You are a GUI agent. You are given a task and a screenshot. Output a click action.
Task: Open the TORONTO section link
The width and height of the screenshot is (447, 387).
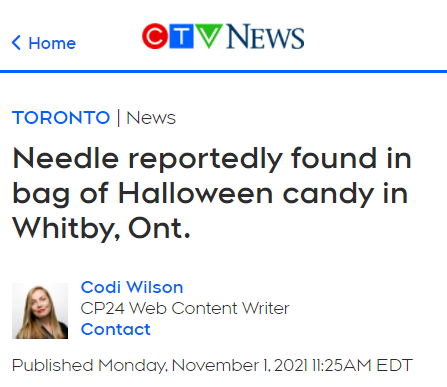pos(61,118)
